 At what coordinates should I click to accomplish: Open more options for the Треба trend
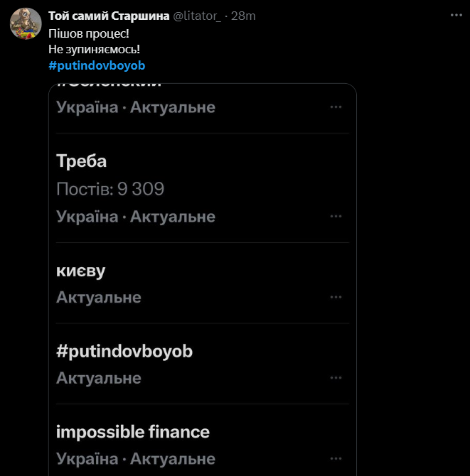(x=336, y=216)
